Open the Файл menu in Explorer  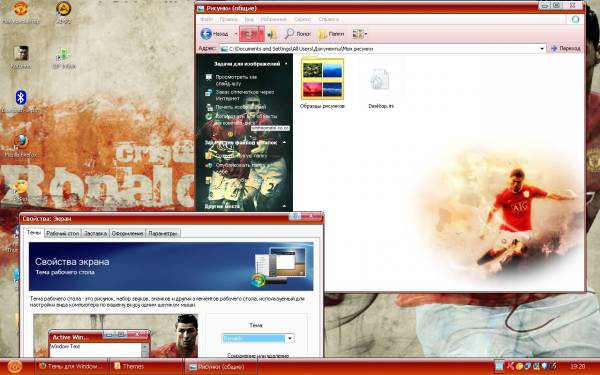[x=206, y=19]
